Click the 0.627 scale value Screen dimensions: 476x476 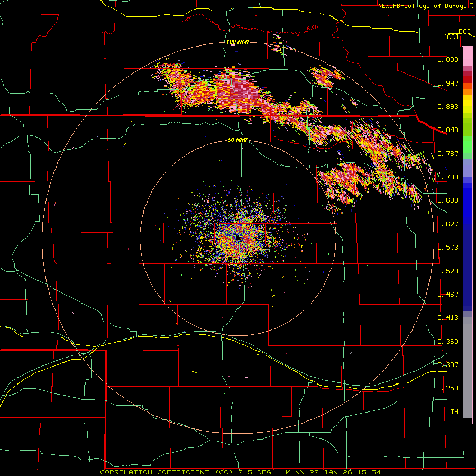pyautogui.click(x=448, y=224)
